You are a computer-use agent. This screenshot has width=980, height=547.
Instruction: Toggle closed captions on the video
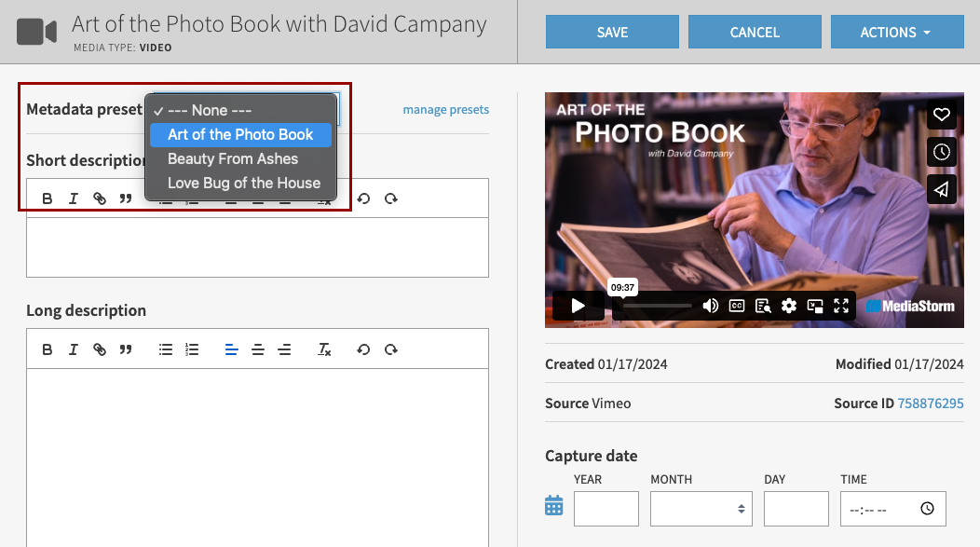coord(737,306)
